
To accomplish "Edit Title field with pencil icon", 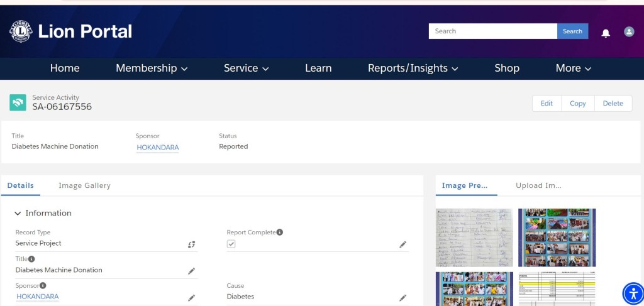I will click(191, 271).
